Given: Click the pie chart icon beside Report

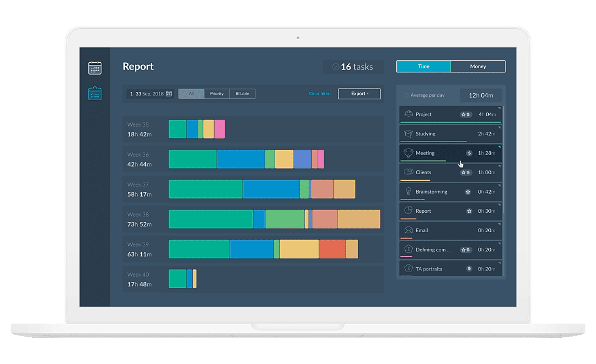Looking at the screenshot, I should [408, 211].
